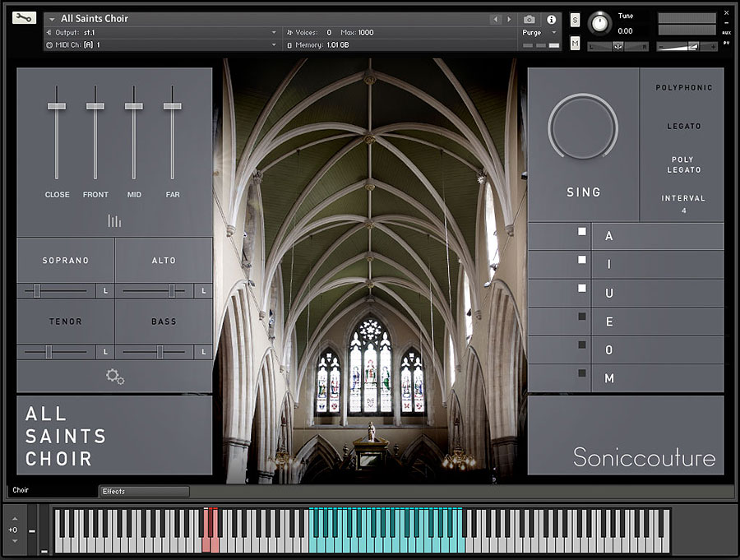Enable the M vowel checkbox
This screenshot has height=560, width=740.
582,373
